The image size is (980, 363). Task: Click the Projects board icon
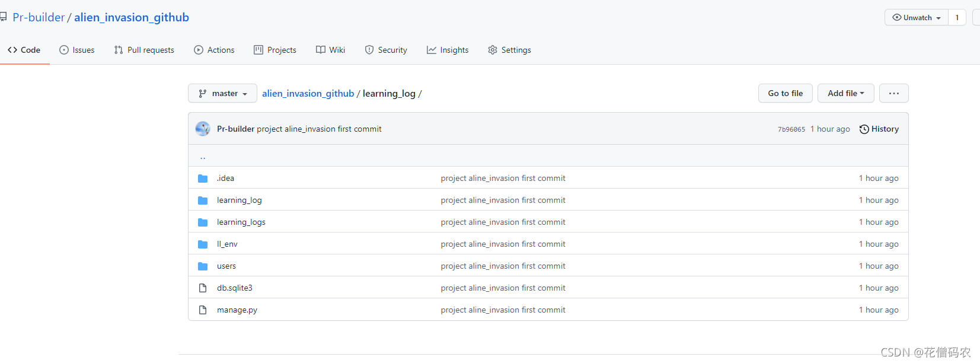point(258,50)
